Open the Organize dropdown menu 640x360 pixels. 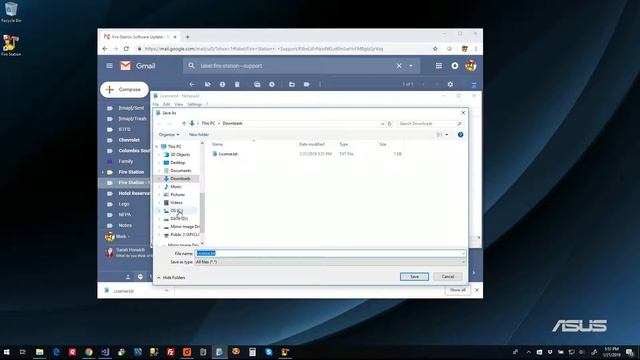pyautogui.click(x=169, y=135)
